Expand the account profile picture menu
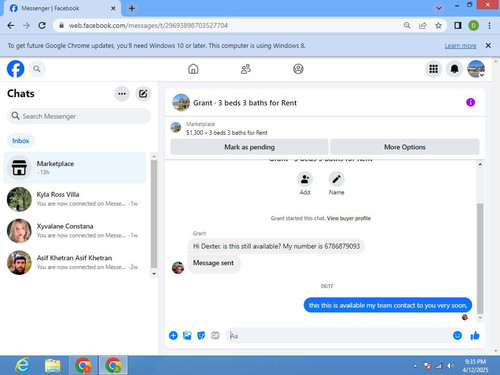 476,69
